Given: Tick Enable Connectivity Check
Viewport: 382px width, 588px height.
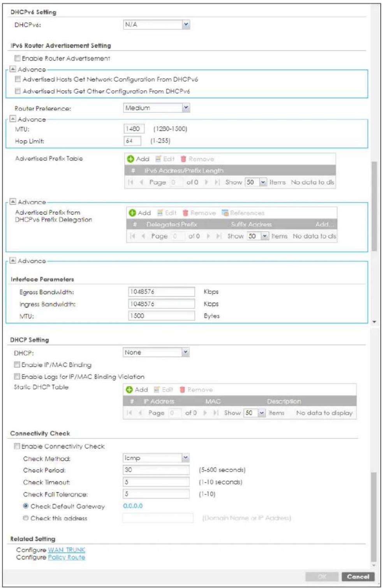Looking at the screenshot, I should coord(17,446).
